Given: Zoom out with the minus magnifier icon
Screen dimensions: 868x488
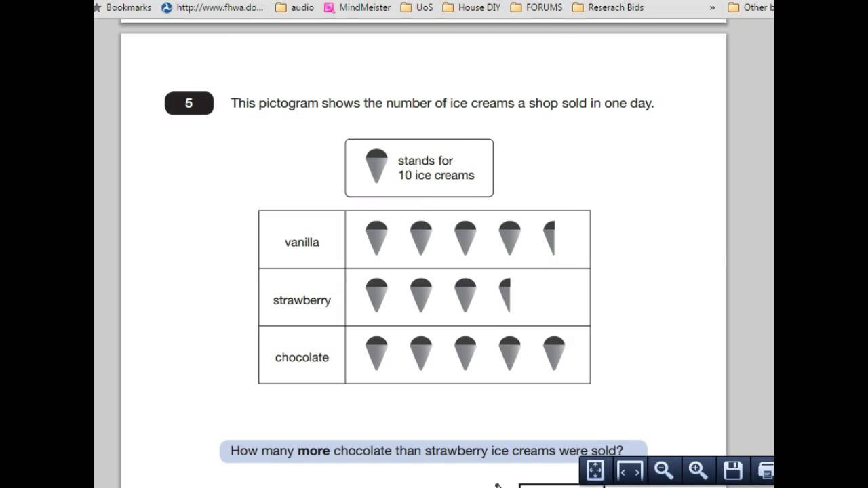Looking at the screenshot, I should 664,470.
